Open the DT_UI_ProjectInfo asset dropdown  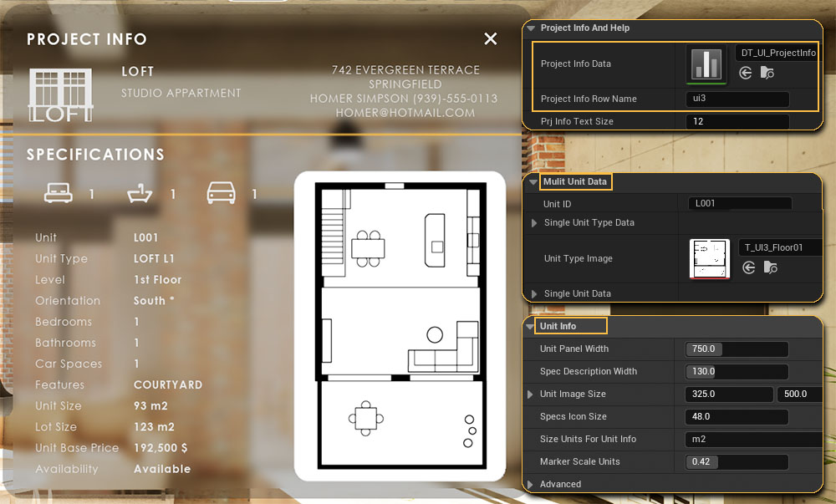(x=778, y=53)
